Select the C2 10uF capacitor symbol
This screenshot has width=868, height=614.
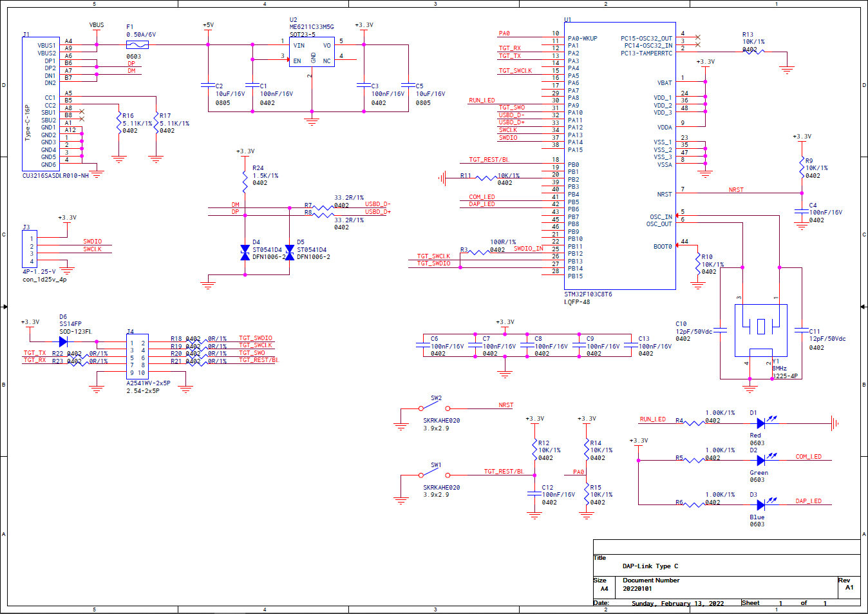207,85
